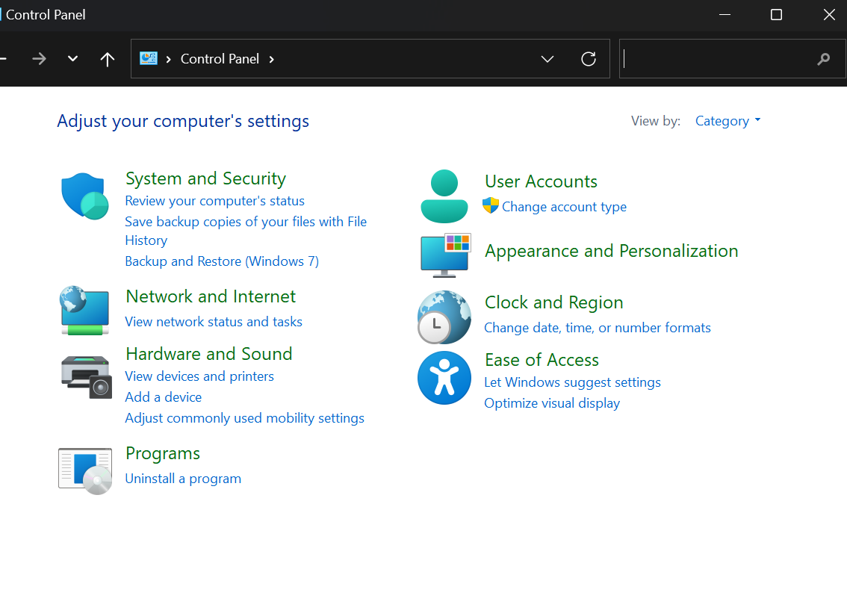Navigate up one level with the up arrow
The width and height of the screenshot is (847, 616).
click(108, 59)
